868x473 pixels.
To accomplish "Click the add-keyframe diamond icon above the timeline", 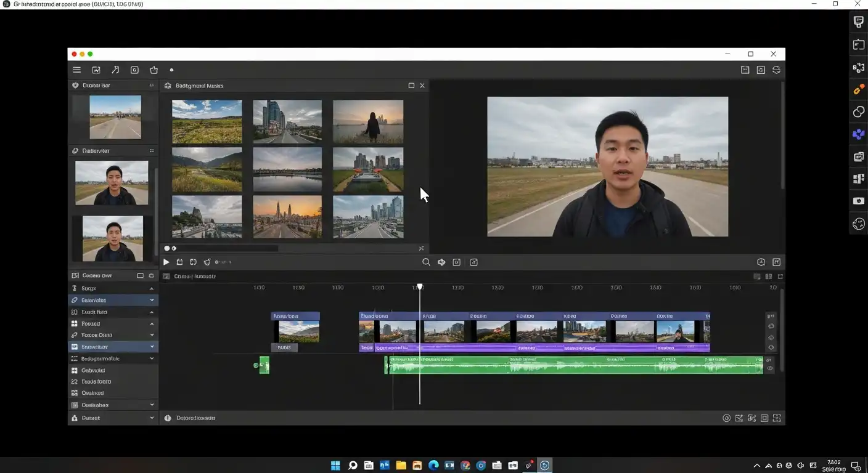I will [x=441, y=262].
